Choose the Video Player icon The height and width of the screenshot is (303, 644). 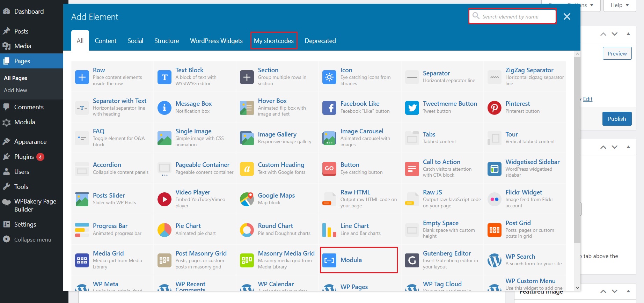164,199
